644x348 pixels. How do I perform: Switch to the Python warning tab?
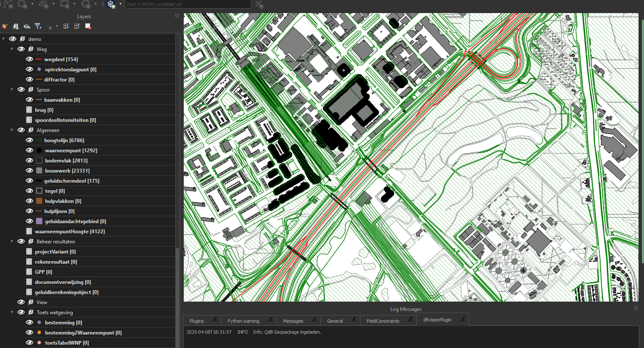[x=243, y=321]
